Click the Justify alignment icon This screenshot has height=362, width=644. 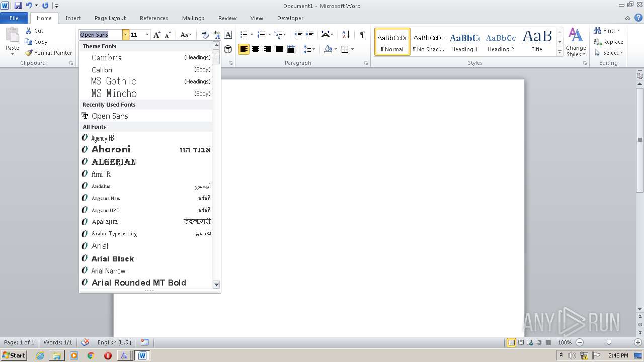click(280, 49)
